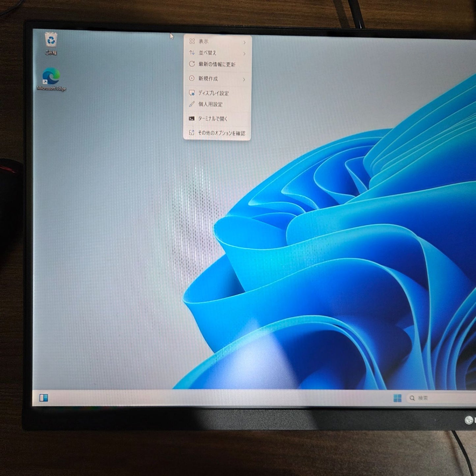Open the 表示 (View) context menu entry
The width and height of the screenshot is (476, 476).
coord(217,42)
